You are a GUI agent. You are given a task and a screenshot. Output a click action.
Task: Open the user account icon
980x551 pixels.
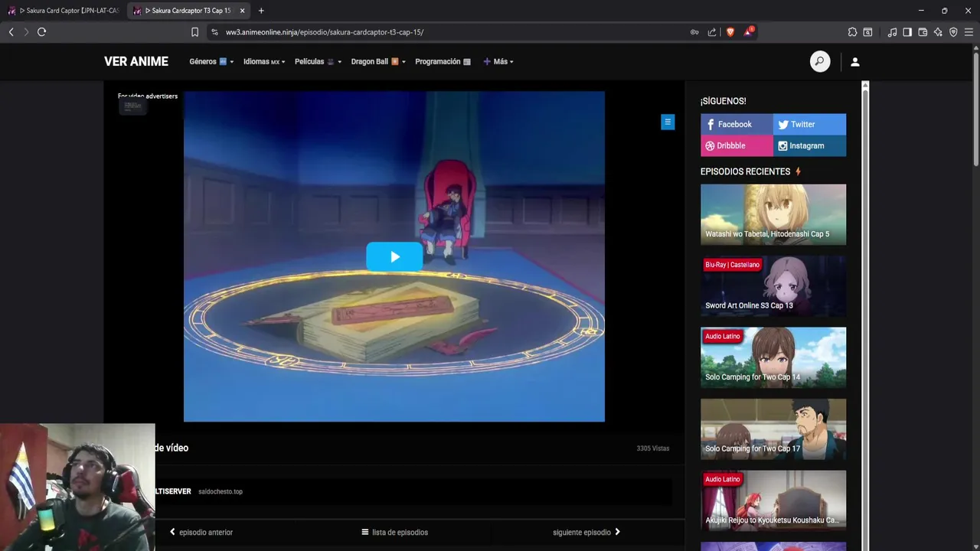pos(855,62)
